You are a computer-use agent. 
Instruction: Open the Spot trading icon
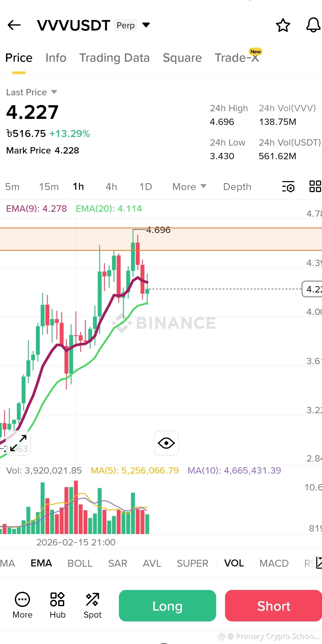tap(92, 605)
